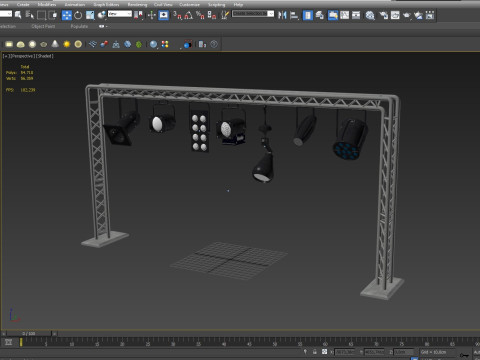
Task: Toggle Percent Snap
Action: (x=200, y=15)
